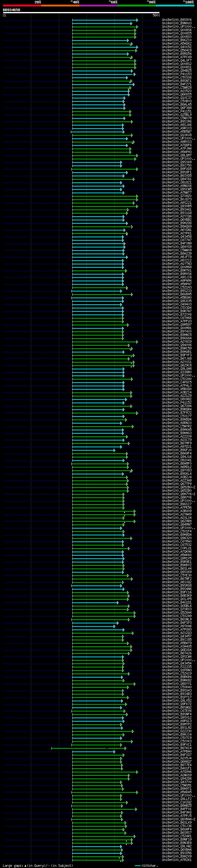Click the UniRef100_Q6Z9R8 entry
The height and width of the screenshot is (868, 197).
tap(177, 521)
